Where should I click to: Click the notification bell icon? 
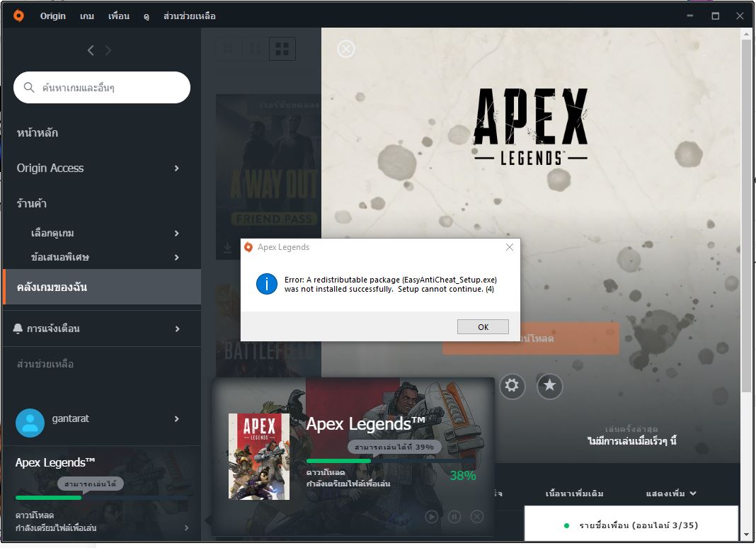18,329
